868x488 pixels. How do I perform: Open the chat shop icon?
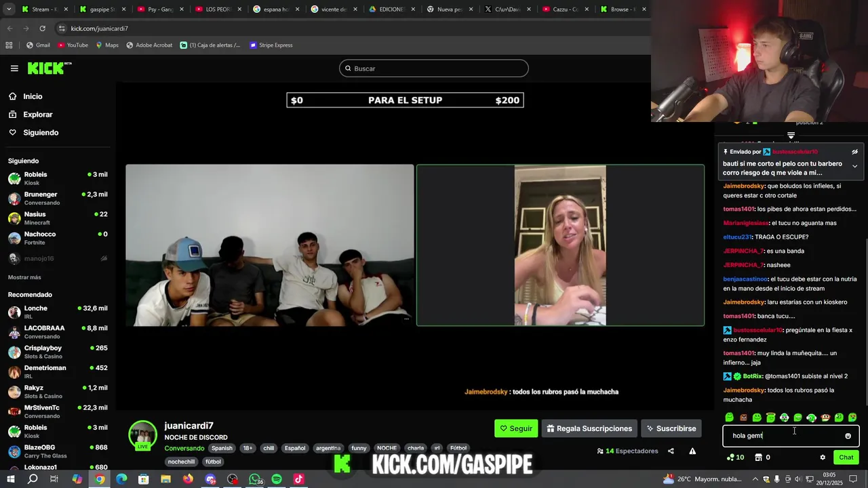point(758,457)
